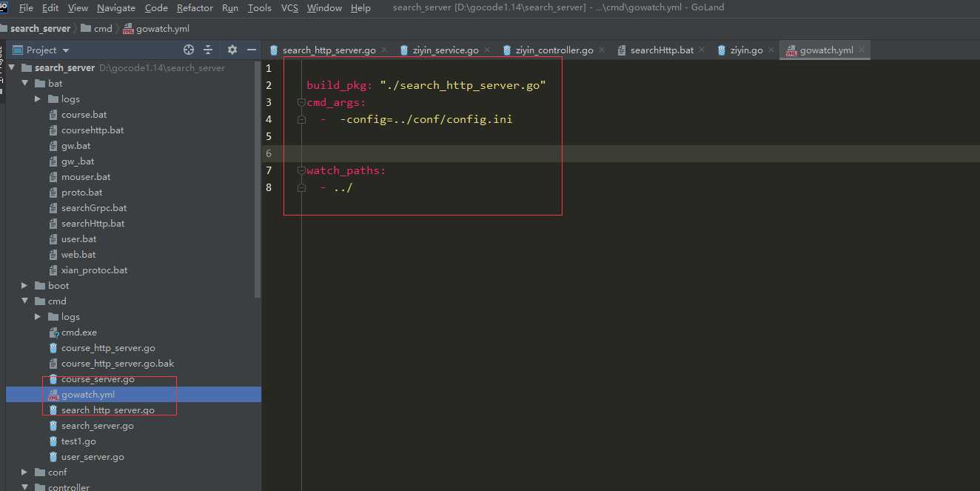
Task: Select course_http_server.go.bak file
Action: pos(118,364)
